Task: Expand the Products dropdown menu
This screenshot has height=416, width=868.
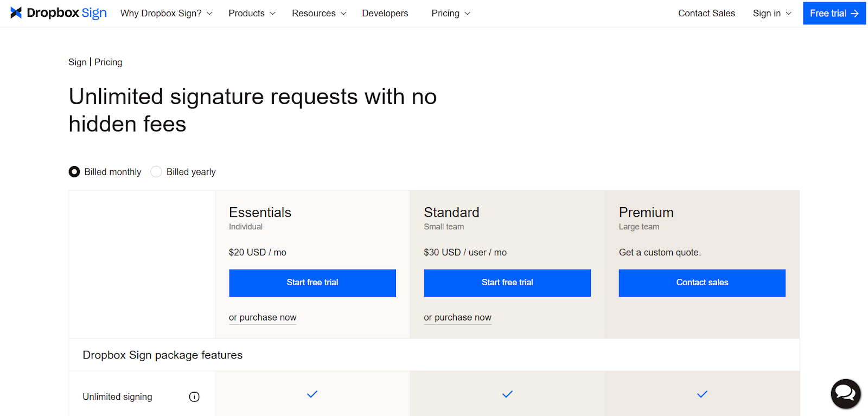Action: click(252, 14)
